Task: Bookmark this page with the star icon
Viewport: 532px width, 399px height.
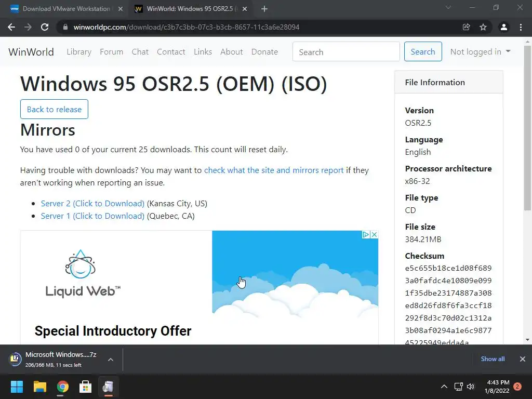Action: (x=483, y=27)
